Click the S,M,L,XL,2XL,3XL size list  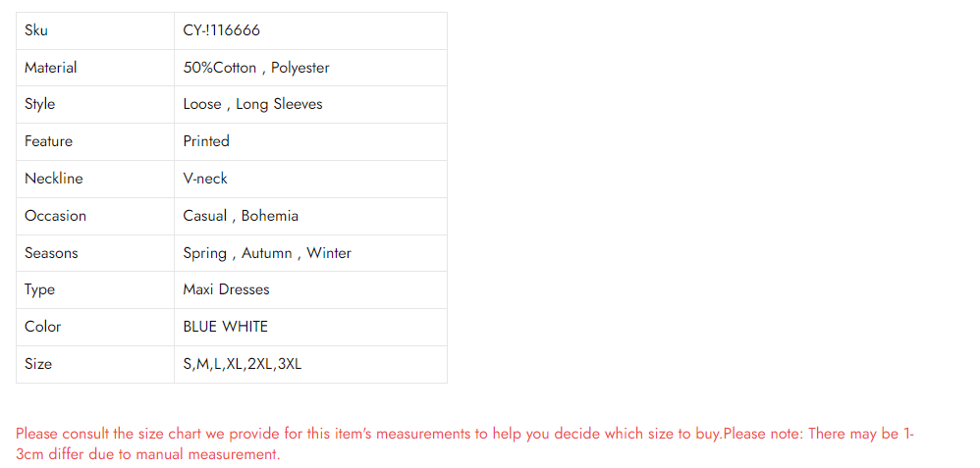click(x=242, y=364)
